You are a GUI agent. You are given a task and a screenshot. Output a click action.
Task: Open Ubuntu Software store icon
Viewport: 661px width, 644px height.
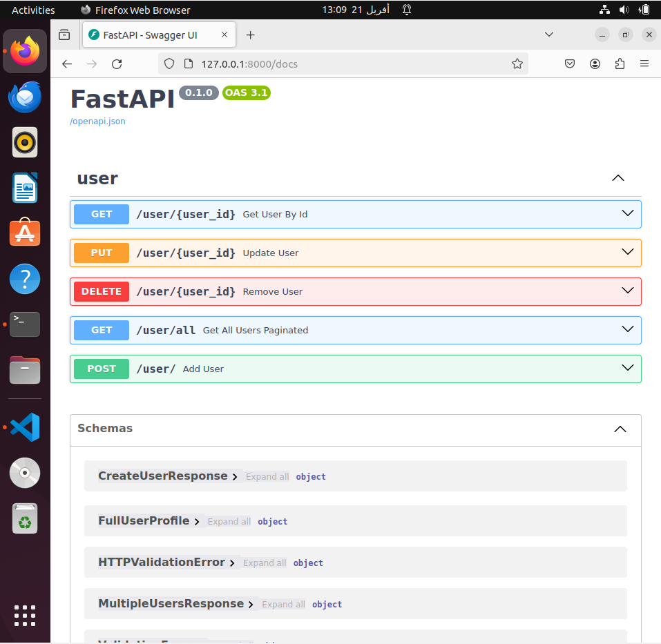(25, 233)
